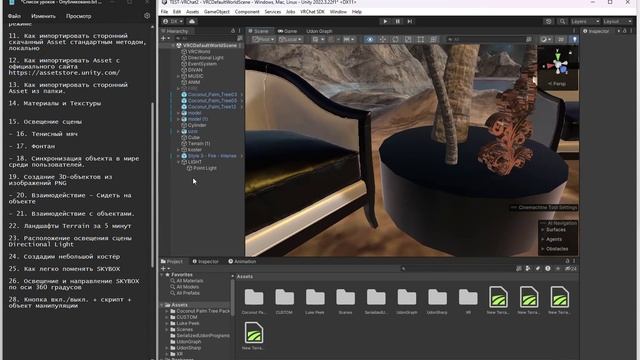
Task: Select EventSystem object in Hierarchy
Action: [202, 64]
